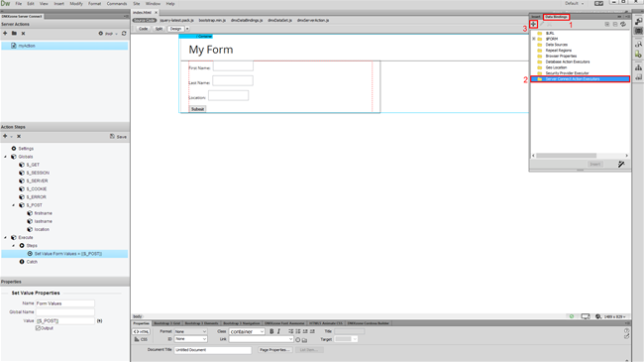
Task: Apply italic formatting in Properties panel
Action: (278, 331)
